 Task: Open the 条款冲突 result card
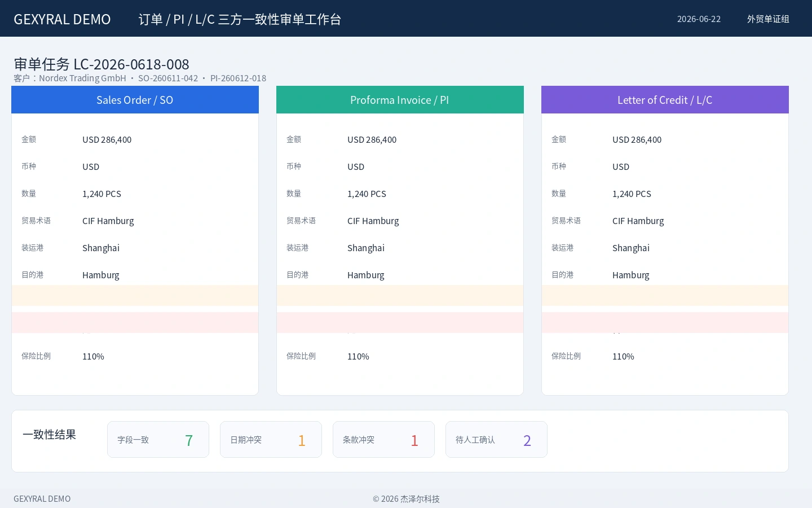pyautogui.click(x=383, y=440)
